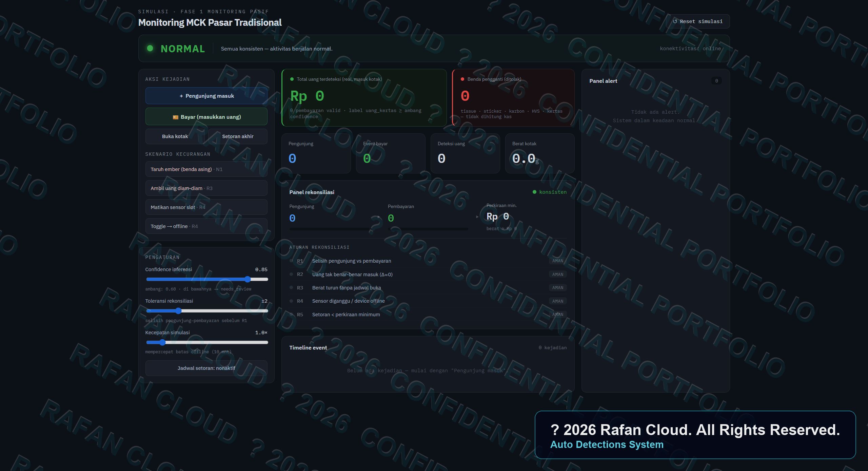This screenshot has width=868, height=471.
Task: Click the reset arrow icon
Action: point(675,21)
